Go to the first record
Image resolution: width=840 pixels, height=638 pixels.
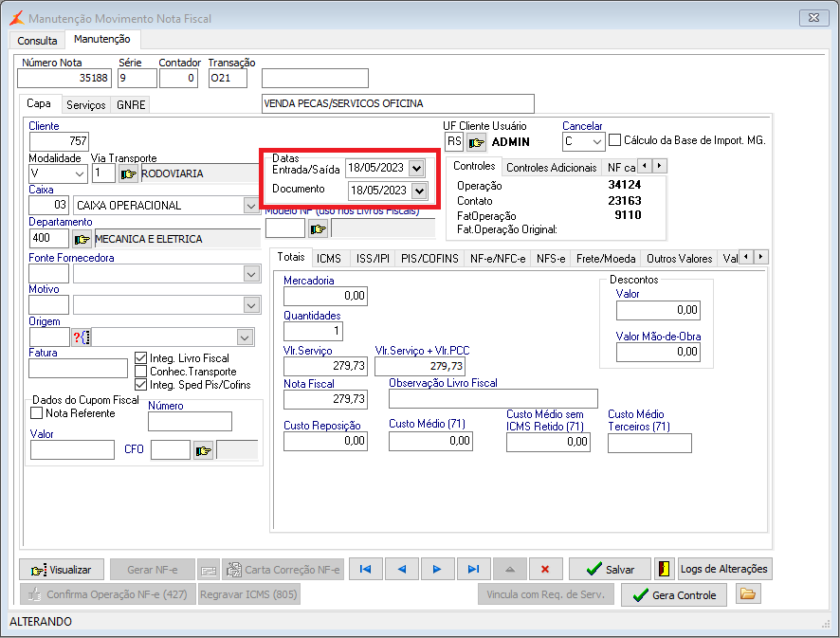pyautogui.click(x=366, y=569)
